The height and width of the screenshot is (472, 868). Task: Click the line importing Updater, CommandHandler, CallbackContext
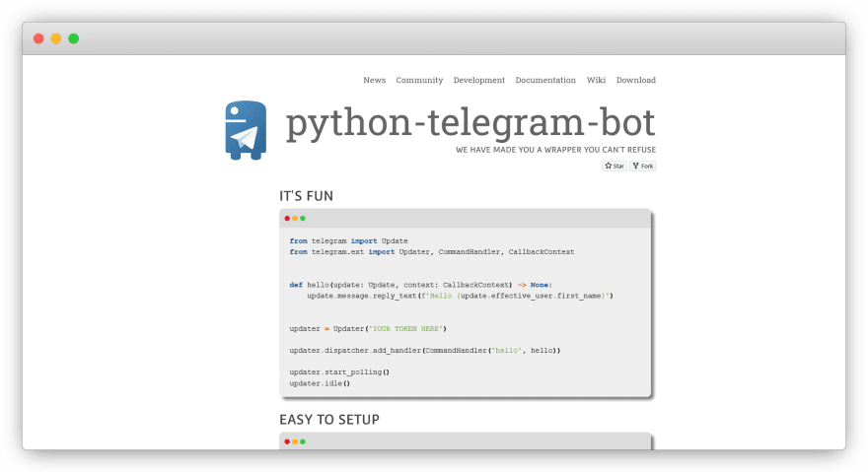tap(432, 252)
